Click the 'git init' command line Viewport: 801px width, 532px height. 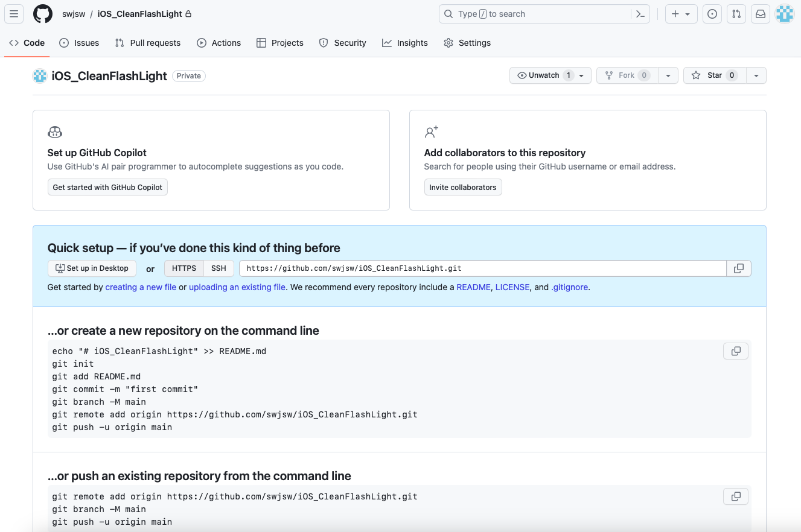point(73,364)
